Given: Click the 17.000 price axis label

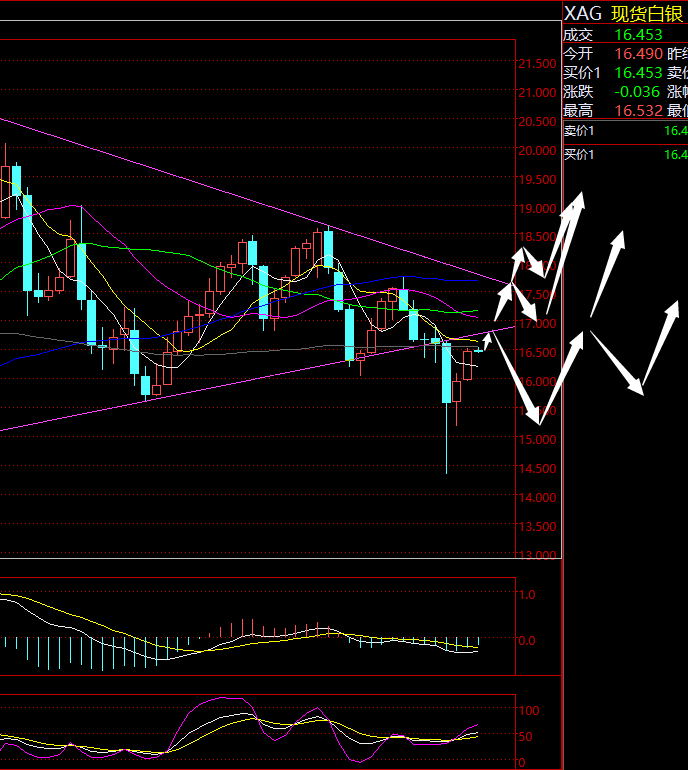Looking at the screenshot, I should point(537,324).
